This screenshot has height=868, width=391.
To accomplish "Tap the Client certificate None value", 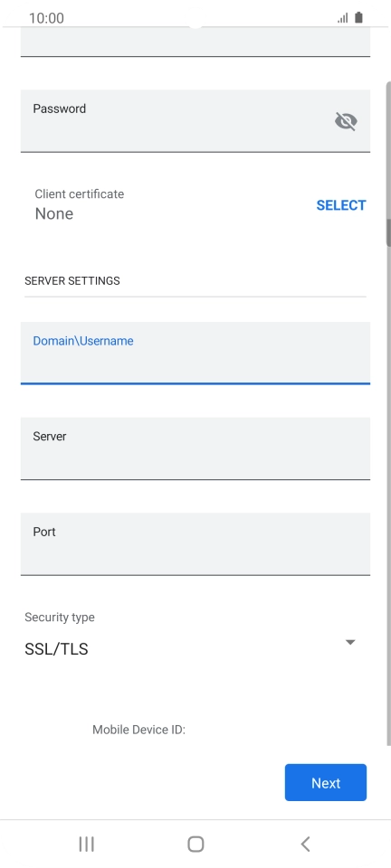I will pyautogui.click(x=53, y=213).
